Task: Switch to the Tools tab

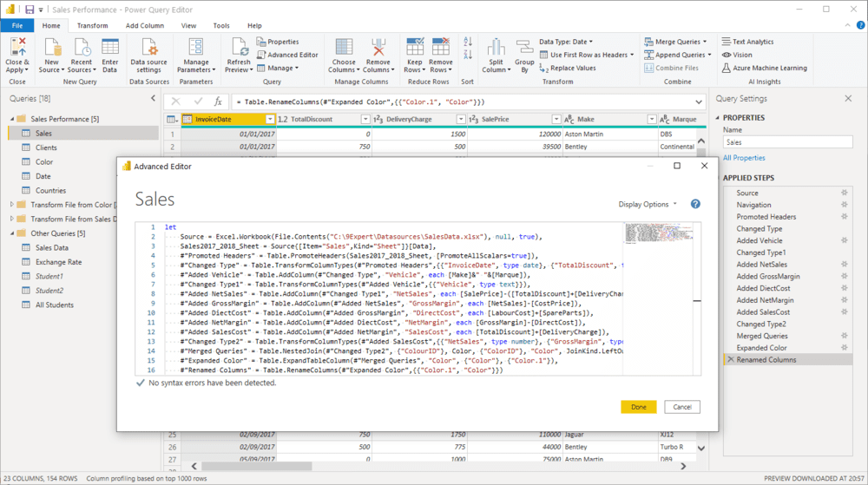Action: tap(221, 25)
